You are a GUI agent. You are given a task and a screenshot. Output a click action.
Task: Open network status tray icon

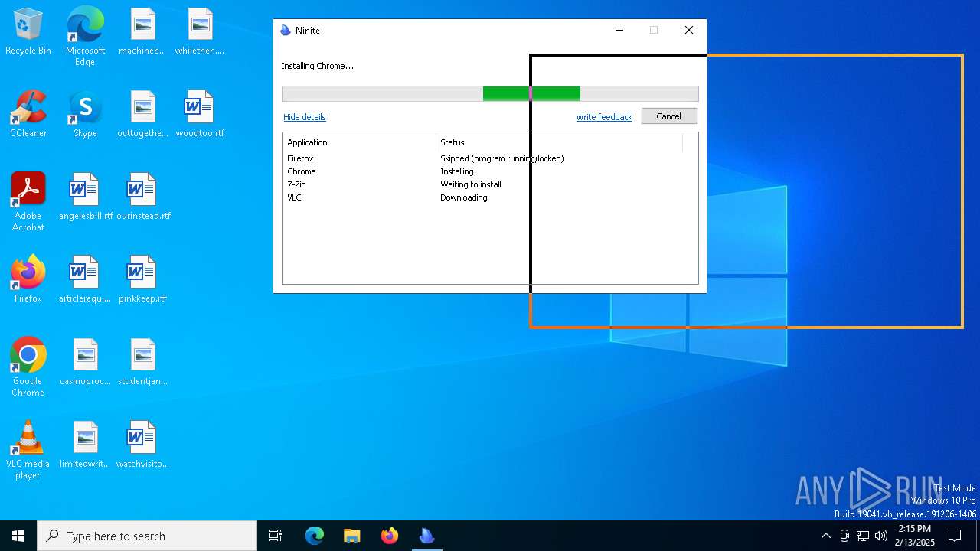(x=863, y=536)
